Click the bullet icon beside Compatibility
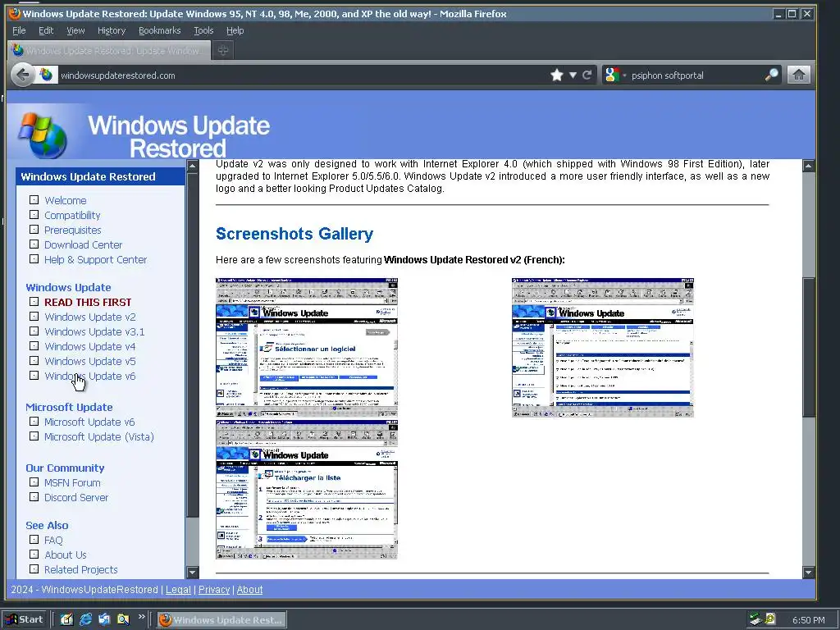Image resolution: width=840 pixels, height=630 pixels. click(34, 214)
